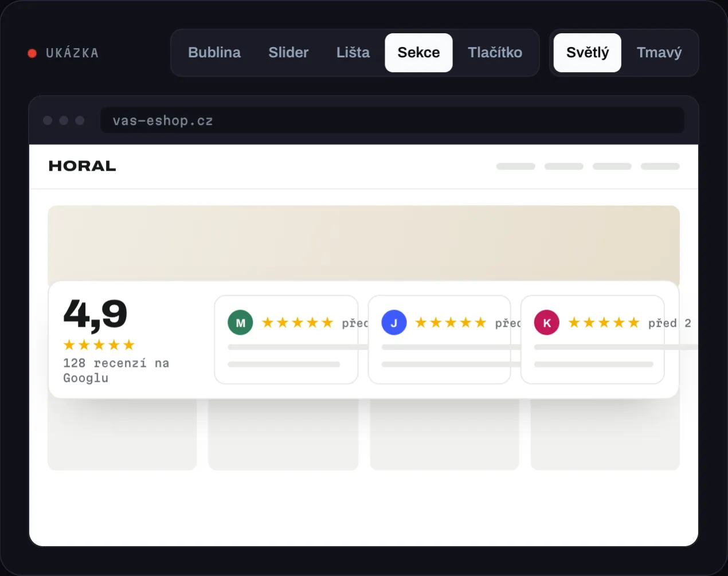Screen dimensions: 728x576
Task: Click the star rating in J's review
Action: click(451, 323)
